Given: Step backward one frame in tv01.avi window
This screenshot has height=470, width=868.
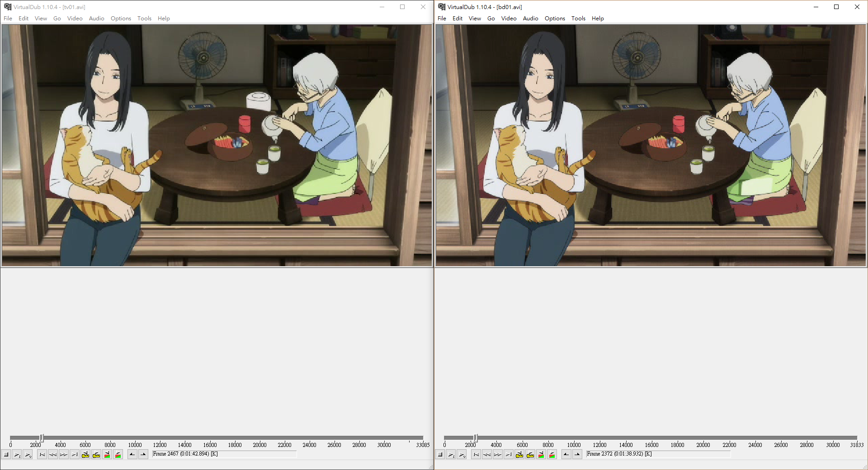Looking at the screenshot, I should 53,455.
